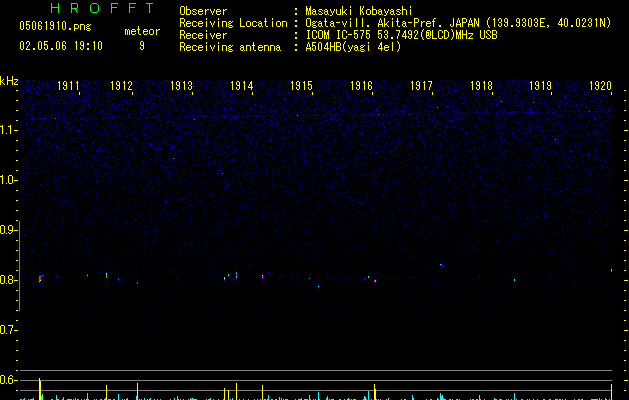The image size is (629, 400).
Task: Click the Receiving antenna label
Action: pos(230,47)
